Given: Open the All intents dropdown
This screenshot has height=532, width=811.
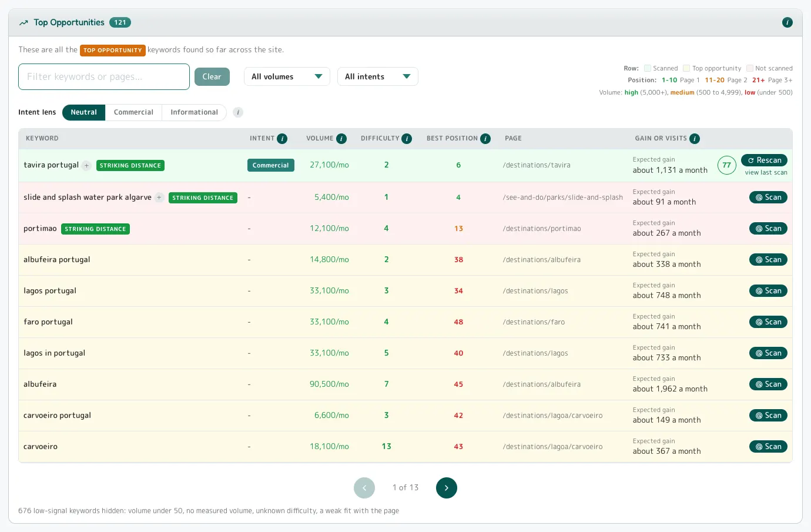Looking at the screenshot, I should (x=378, y=76).
